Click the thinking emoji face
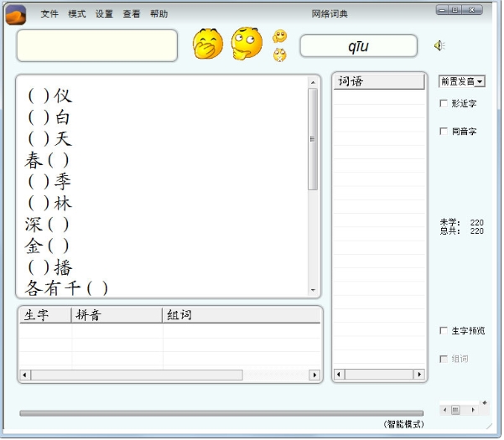Screen dimensions: 504x440 click(x=247, y=44)
